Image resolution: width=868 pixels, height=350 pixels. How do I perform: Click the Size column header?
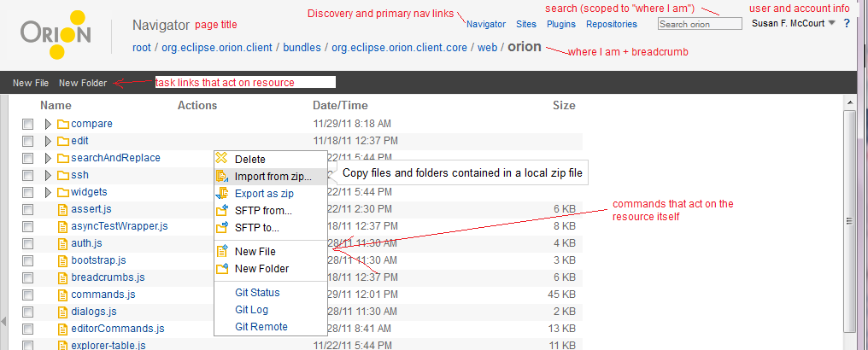point(564,105)
